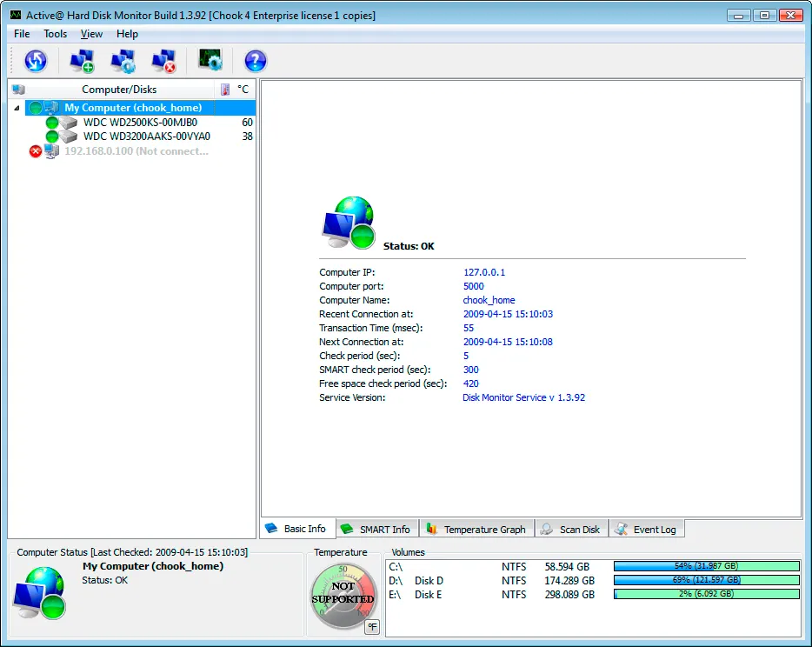Screen dimensions: 812x647
Task: Select disk WDC WD2500KS-00MJB0
Action: coord(139,123)
